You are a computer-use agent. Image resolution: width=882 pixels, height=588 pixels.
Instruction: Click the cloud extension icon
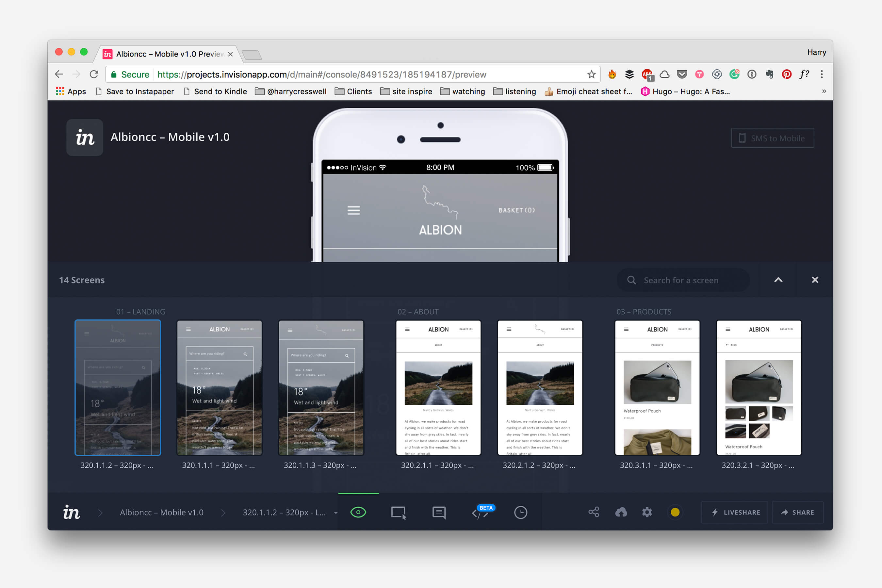click(664, 74)
